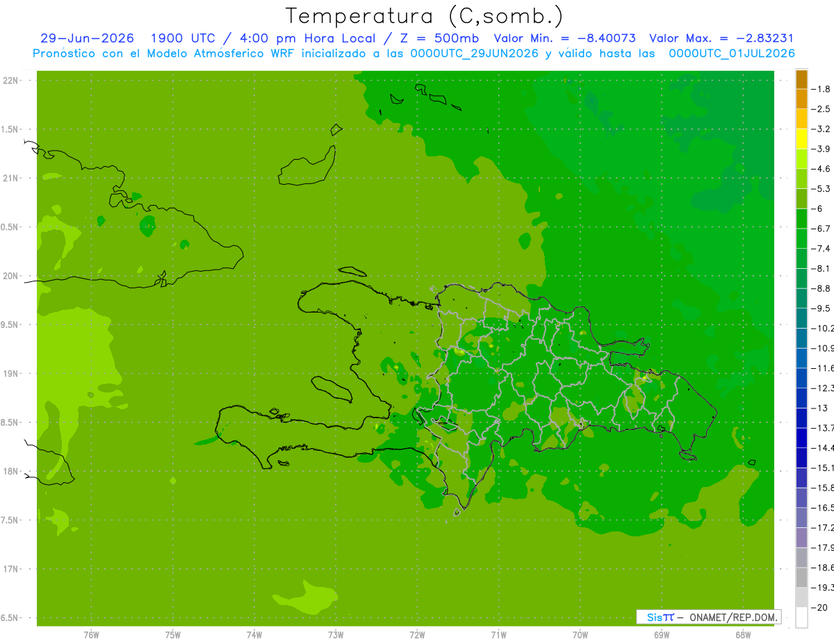Viewport: 834px width, 644px height.
Task: Click the "18N" latitude label
Action: tap(11, 471)
